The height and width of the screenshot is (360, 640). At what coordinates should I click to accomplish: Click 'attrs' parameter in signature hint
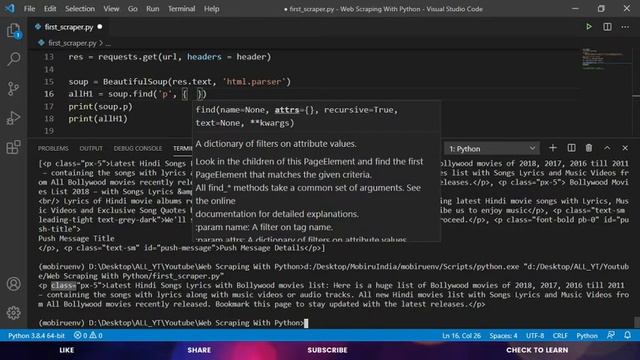tap(287, 110)
